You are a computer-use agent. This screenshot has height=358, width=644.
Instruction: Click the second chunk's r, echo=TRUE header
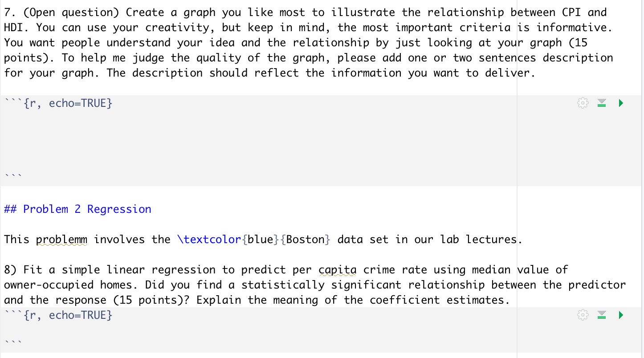click(58, 315)
